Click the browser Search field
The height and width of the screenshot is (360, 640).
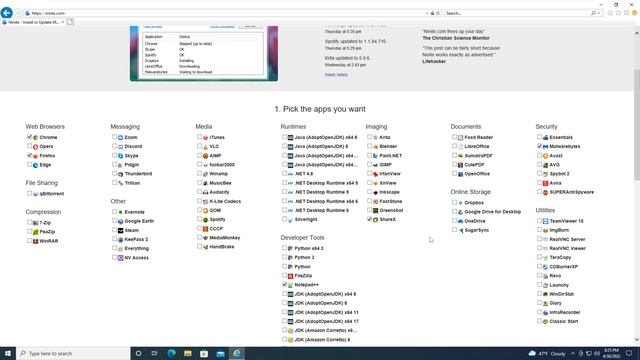click(518, 13)
